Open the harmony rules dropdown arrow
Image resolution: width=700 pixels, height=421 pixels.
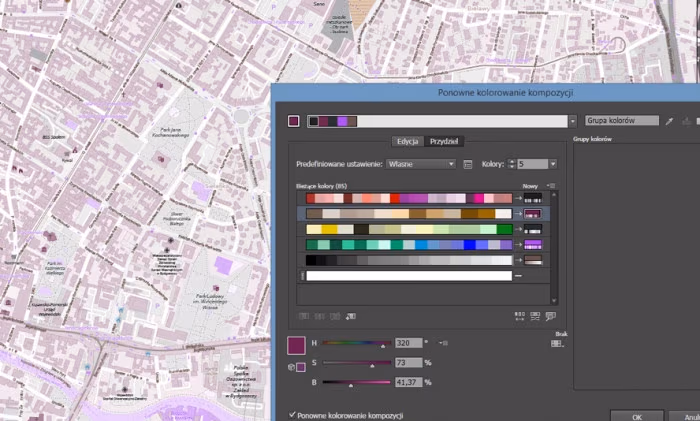(x=572, y=121)
